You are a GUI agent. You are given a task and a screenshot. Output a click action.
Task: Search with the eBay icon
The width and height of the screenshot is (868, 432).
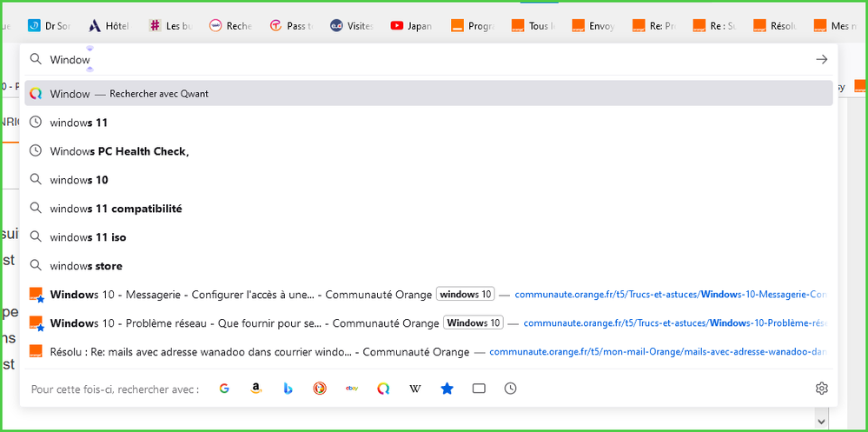[352, 389]
